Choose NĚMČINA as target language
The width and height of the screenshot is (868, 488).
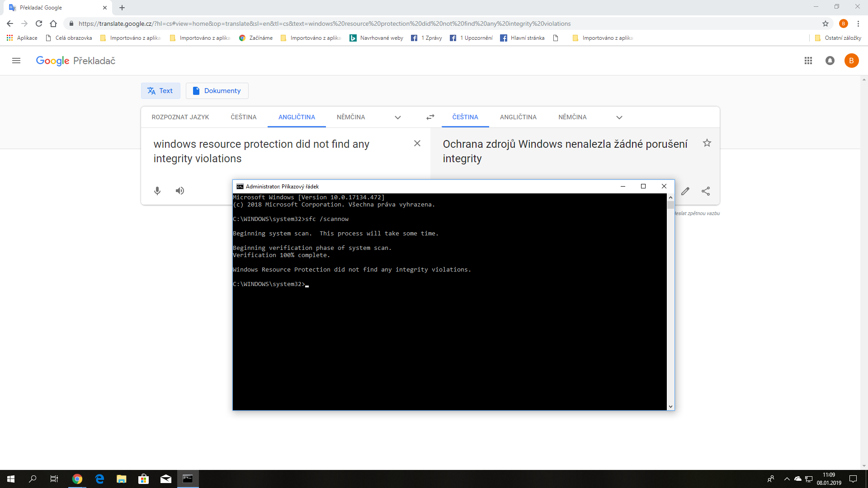pyautogui.click(x=572, y=117)
